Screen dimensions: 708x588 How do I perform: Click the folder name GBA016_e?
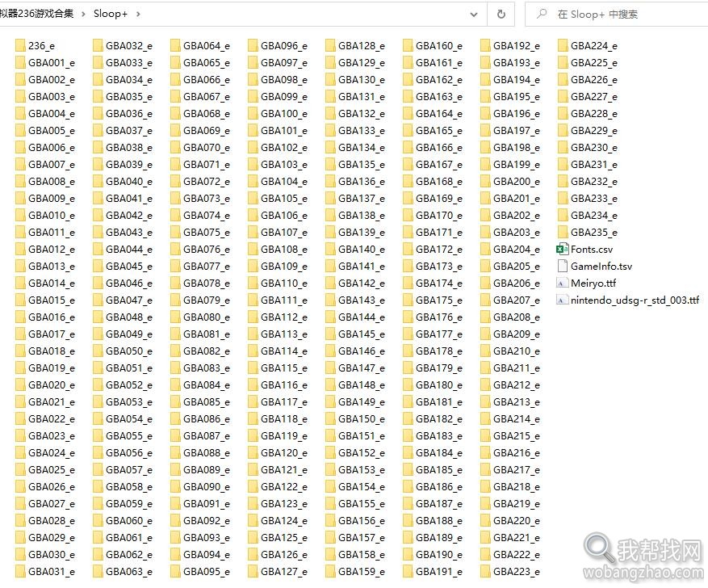point(52,317)
